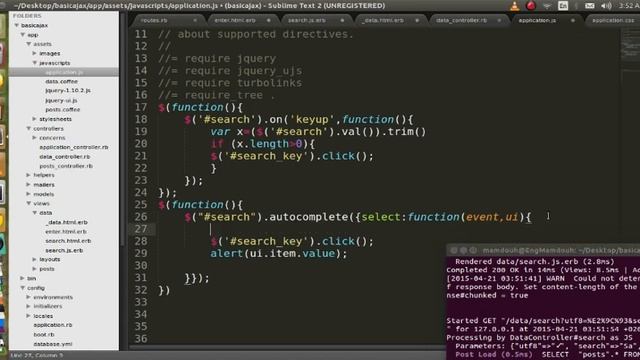Select the posts folder under views
This screenshot has height=360, width=640.
click(x=47, y=269)
